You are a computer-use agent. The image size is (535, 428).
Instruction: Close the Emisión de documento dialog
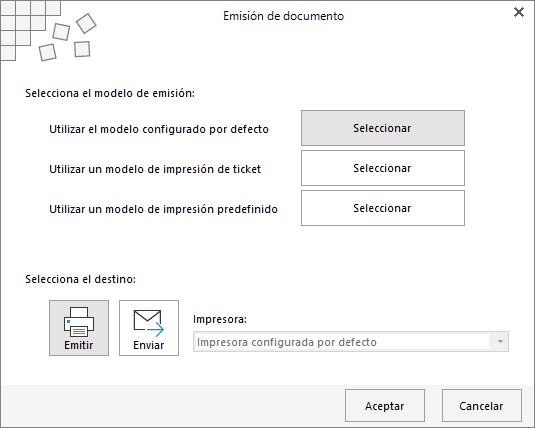click(519, 12)
